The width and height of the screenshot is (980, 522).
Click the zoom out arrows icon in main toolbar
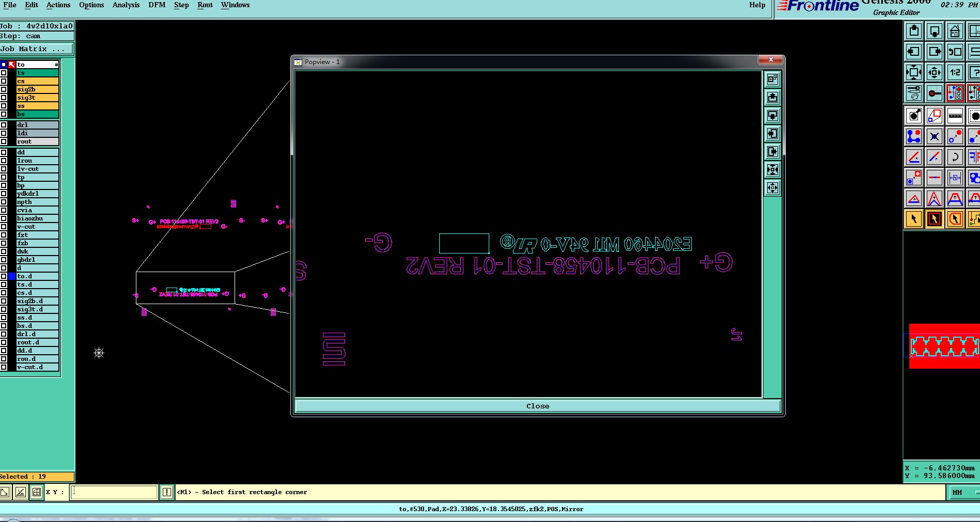coord(914,72)
